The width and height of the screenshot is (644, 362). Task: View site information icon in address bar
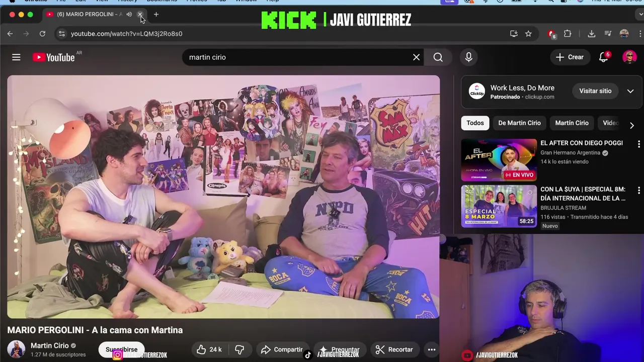pyautogui.click(x=61, y=34)
